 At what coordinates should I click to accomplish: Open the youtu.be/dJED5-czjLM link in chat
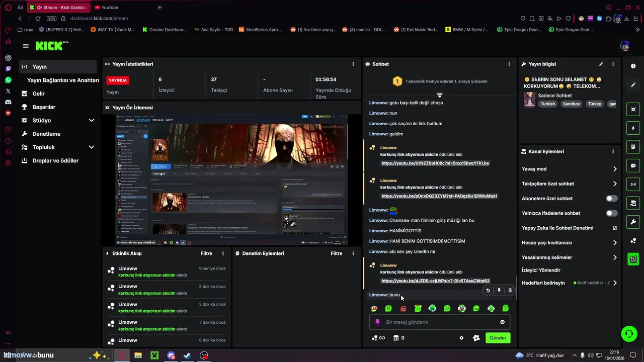click(x=435, y=281)
